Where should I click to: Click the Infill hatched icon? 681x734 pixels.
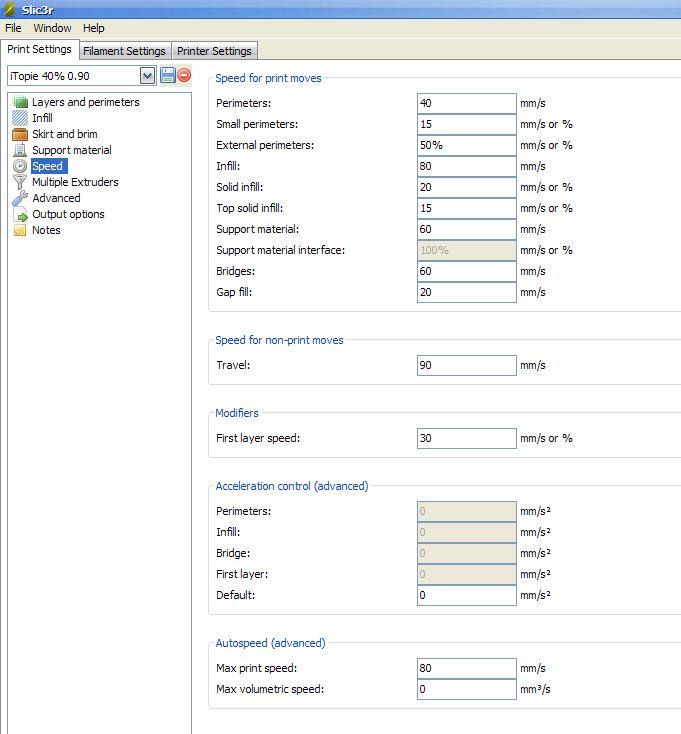pyautogui.click(x=20, y=118)
